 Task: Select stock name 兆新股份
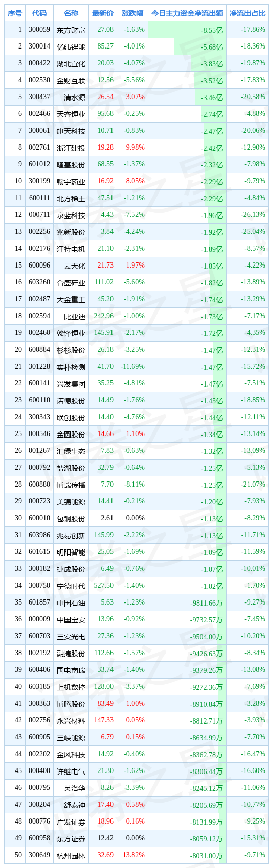(71, 232)
